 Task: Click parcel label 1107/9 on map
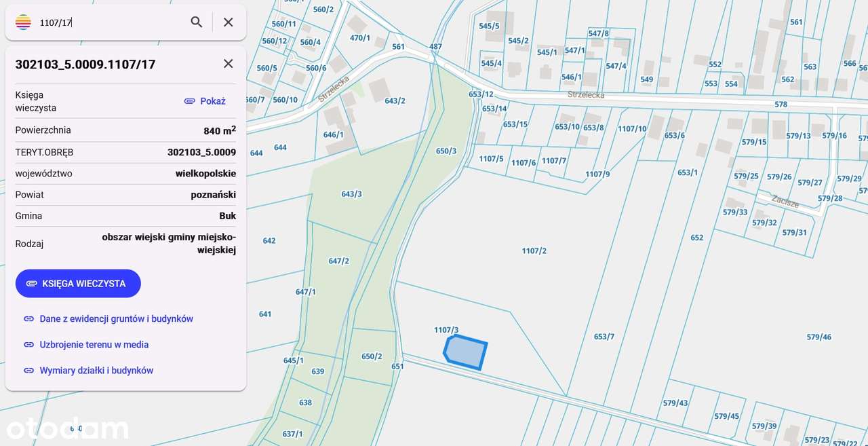point(597,174)
